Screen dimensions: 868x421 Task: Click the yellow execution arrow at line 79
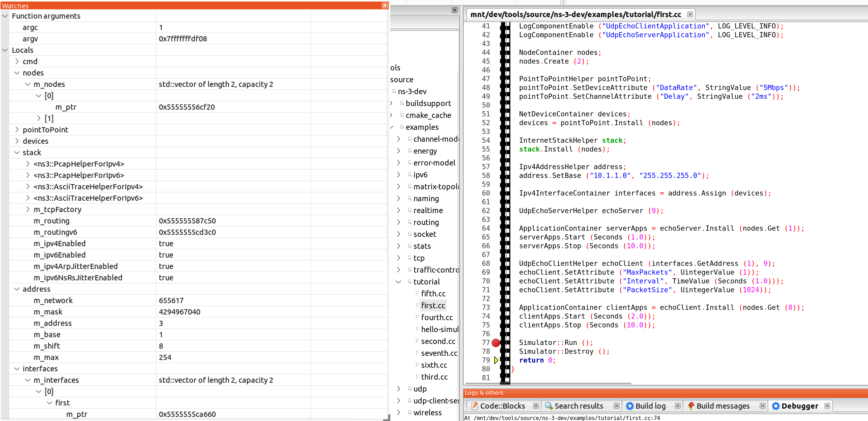click(496, 360)
